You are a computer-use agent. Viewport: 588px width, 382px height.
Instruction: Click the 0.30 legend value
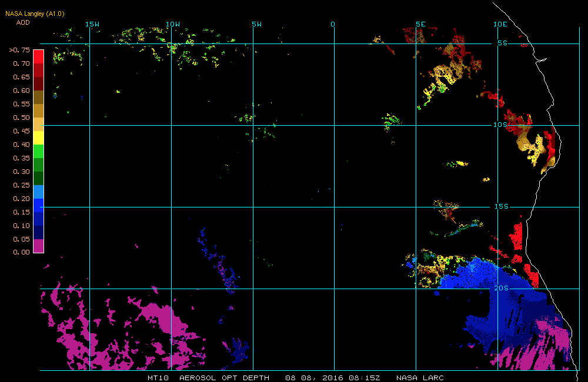pyautogui.click(x=21, y=172)
